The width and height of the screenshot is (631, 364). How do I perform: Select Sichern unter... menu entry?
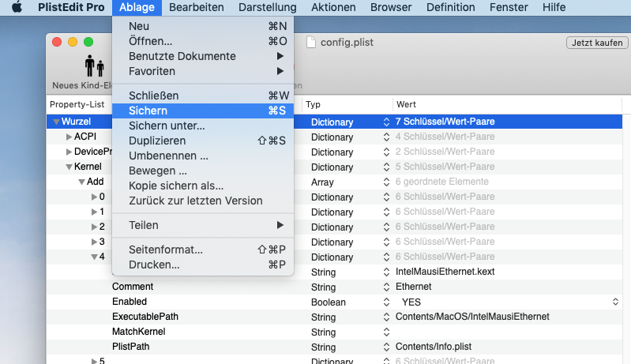point(167,126)
